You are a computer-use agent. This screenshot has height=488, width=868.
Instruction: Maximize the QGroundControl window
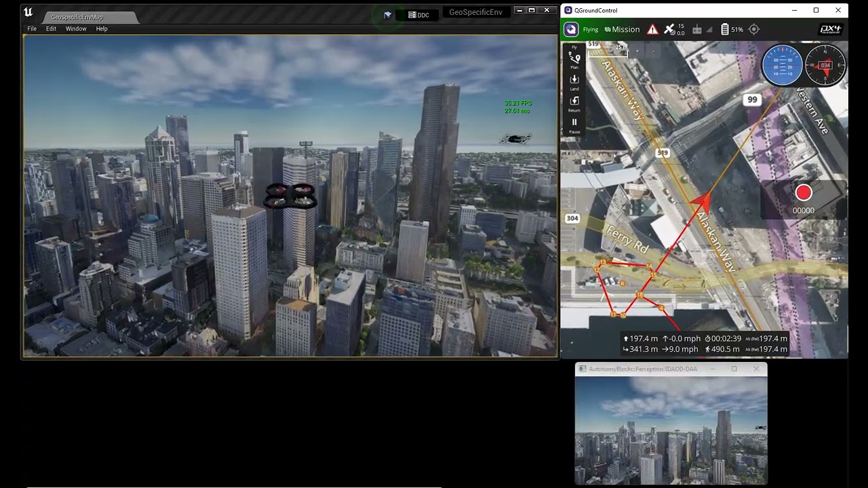coord(816,10)
